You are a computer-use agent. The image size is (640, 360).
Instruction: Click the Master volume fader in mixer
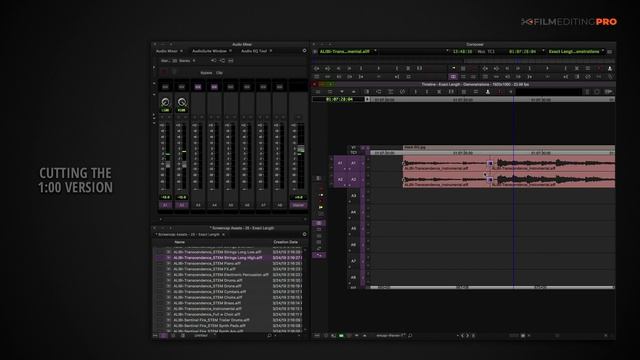301,149
